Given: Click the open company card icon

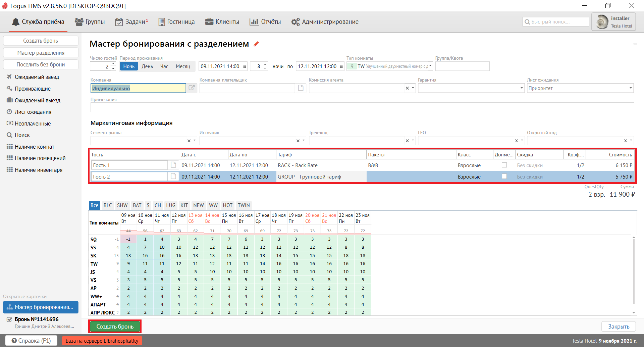Looking at the screenshot, I should [192, 88].
